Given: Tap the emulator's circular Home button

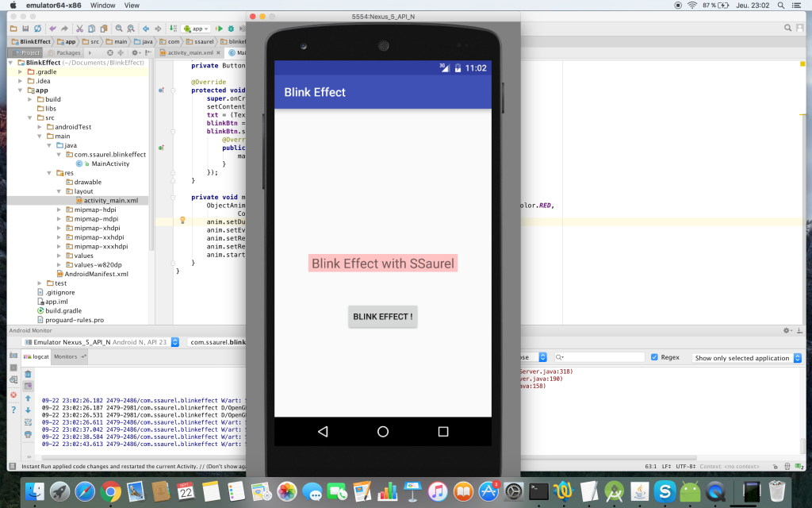Looking at the screenshot, I should 383,431.
